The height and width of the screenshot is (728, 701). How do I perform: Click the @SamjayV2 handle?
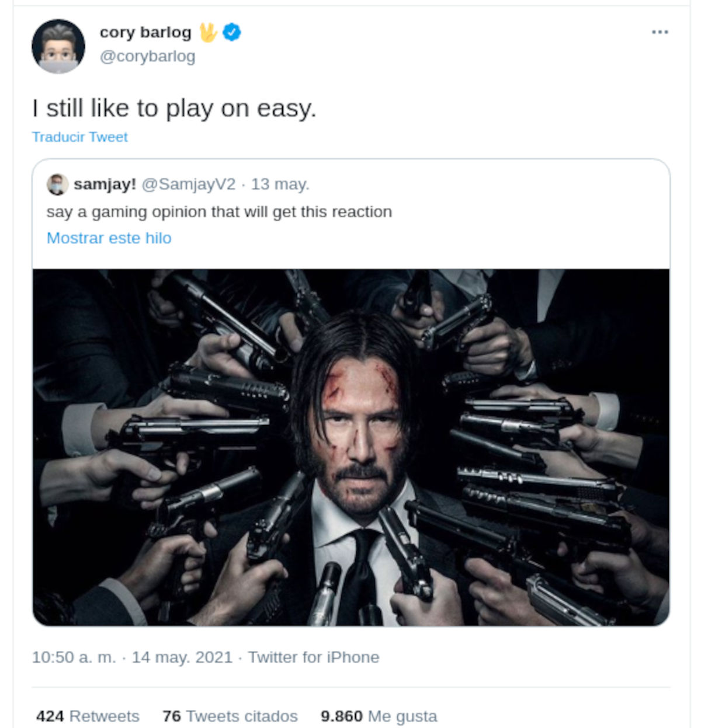point(189,184)
